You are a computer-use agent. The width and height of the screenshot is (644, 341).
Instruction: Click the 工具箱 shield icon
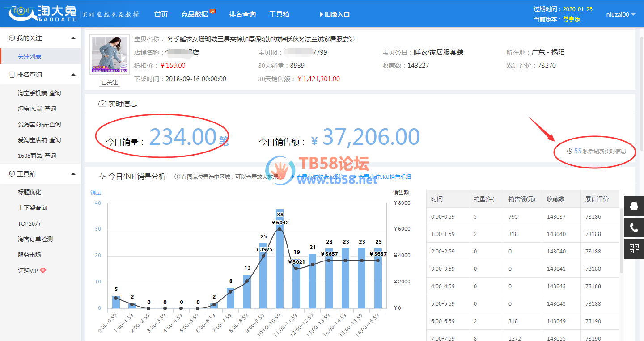[12, 174]
